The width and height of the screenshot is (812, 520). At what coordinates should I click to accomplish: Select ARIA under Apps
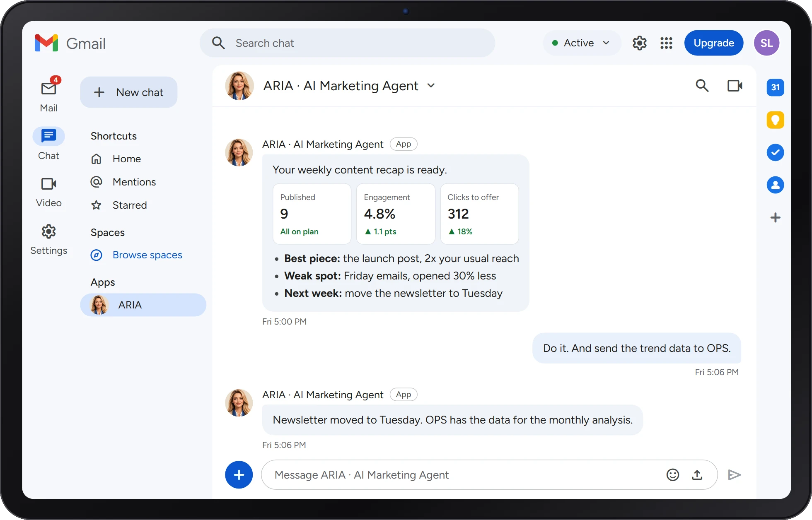[143, 305]
